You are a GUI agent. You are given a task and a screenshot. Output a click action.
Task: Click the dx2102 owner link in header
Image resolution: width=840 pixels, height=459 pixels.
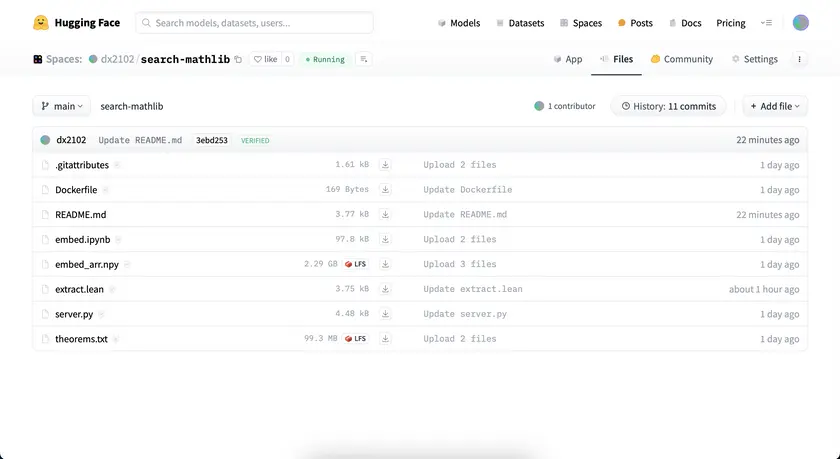117,59
